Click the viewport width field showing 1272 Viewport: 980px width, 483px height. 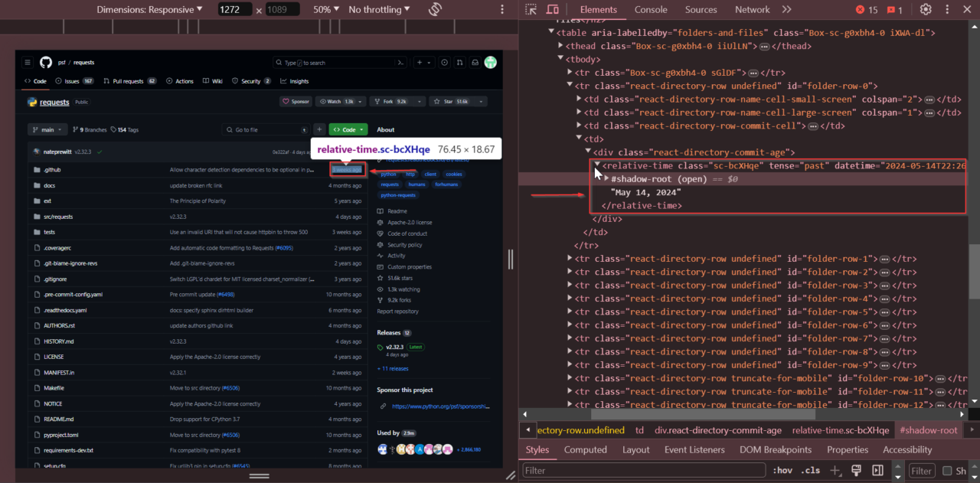pos(235,9)
